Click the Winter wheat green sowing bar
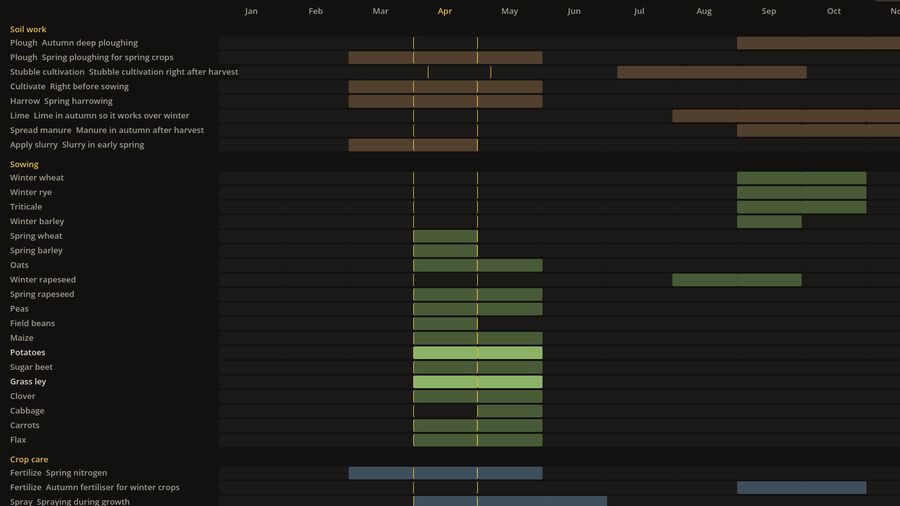Image resolution: width=900 pixels, height=506 pixels. tap(801, 178)
